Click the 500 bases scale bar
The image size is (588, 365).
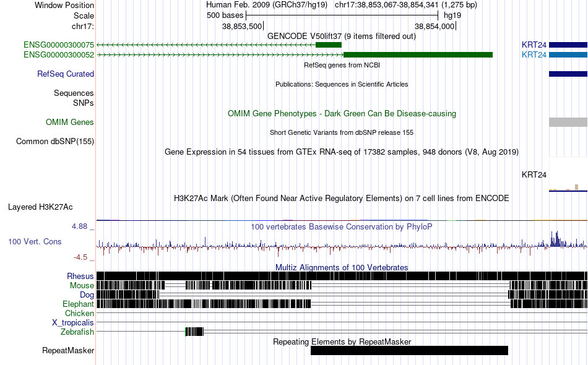[342, 15]
